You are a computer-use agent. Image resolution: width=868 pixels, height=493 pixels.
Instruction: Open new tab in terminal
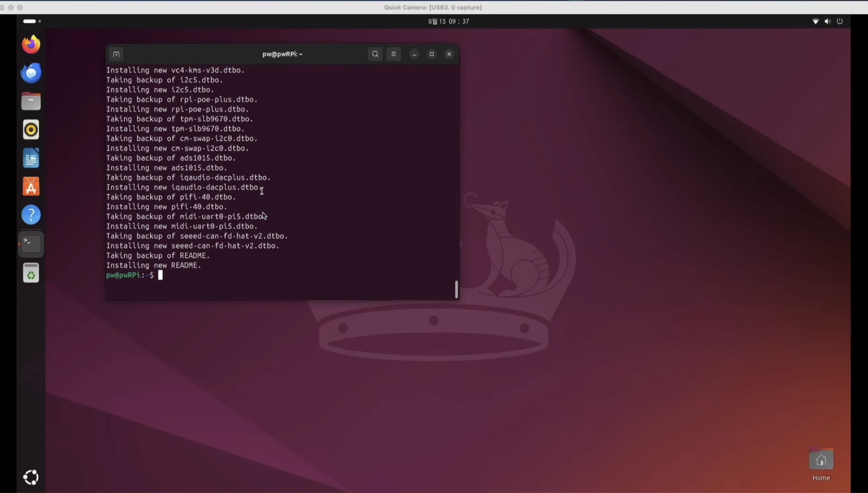(x=116, y=54)
